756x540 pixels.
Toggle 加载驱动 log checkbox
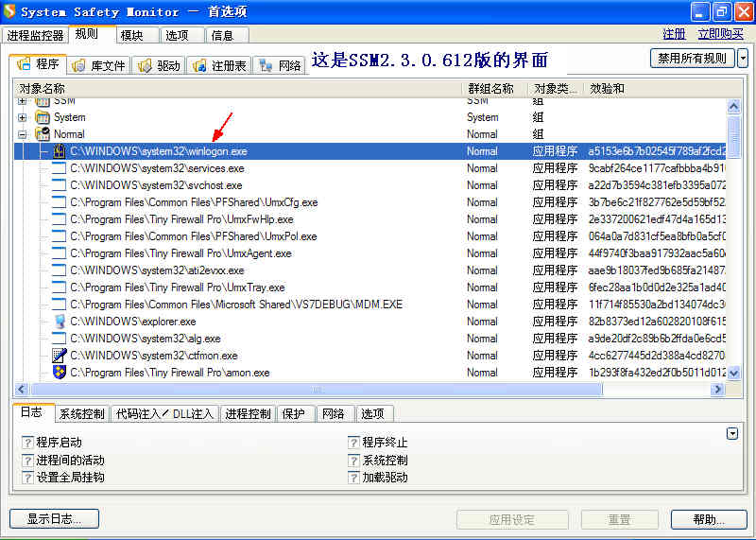353,478
